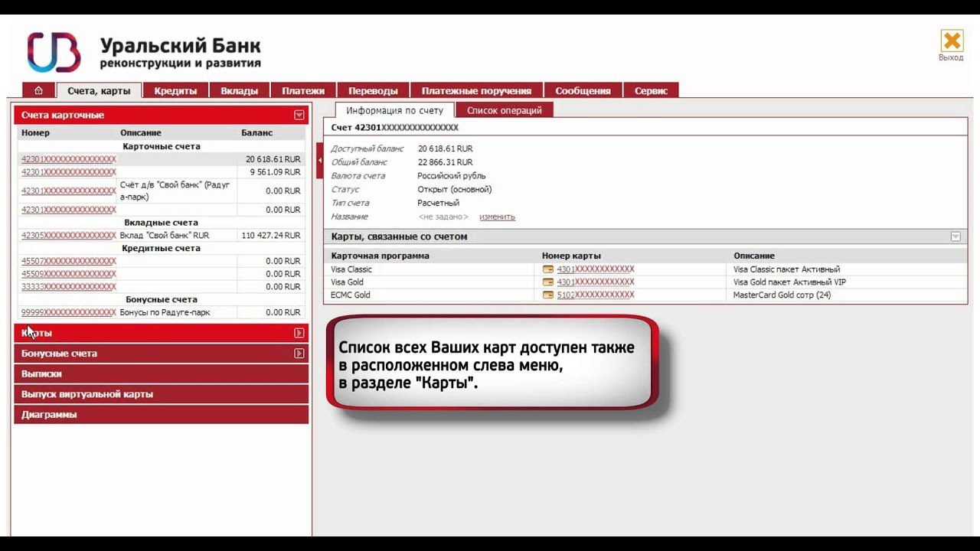Click the Российский рубль currency value
This screenshot has height=551, width=980.
(x=452, y=176)
